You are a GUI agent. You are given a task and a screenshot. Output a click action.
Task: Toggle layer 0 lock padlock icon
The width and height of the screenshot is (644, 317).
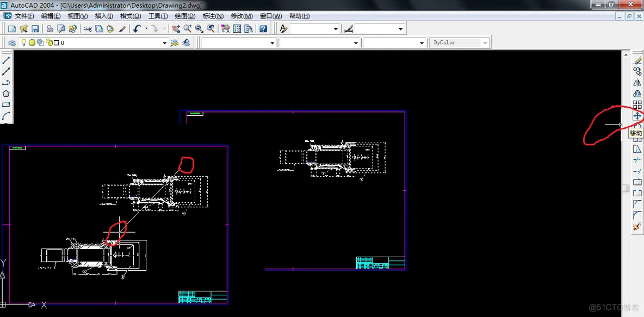[x=49, y=42]
